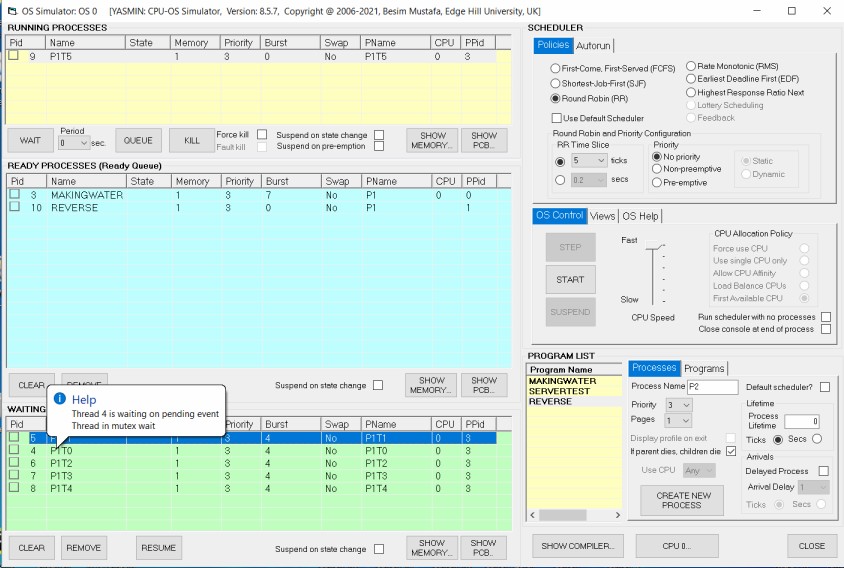Select Earliest Deadline First (EDF) policy
Viewport: 844px width, 568px height.
[691, 79]
